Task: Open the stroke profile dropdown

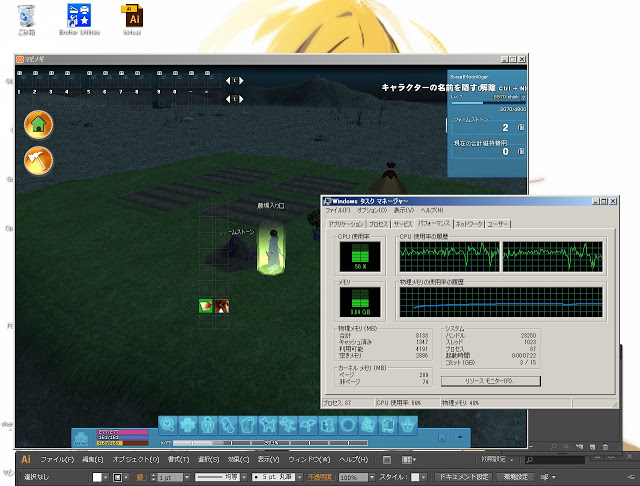Action: tap(244, 477)
